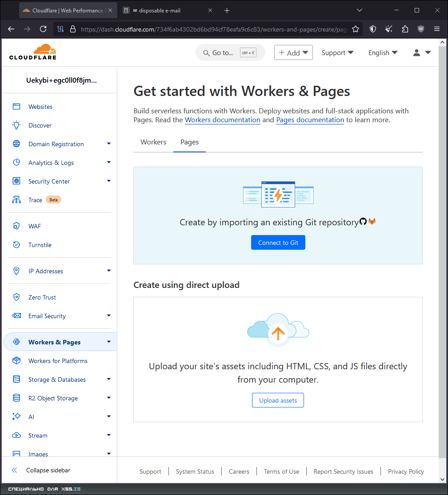Click the Analytics & Logs chart icon

pyautogui.click(x=16, y=163)
